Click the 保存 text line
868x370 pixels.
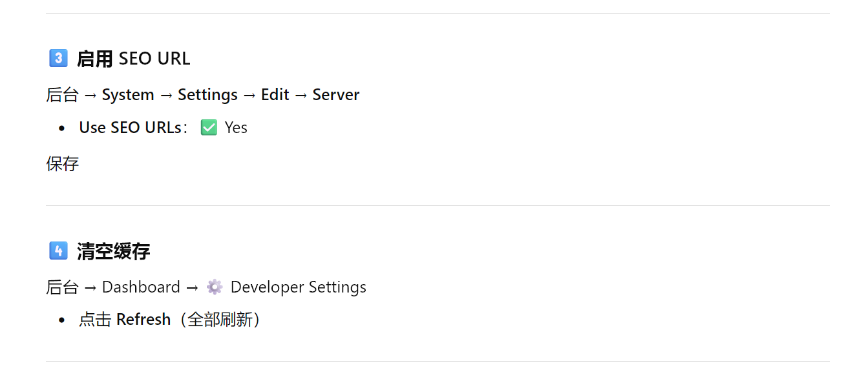click(x=63, y=164)
